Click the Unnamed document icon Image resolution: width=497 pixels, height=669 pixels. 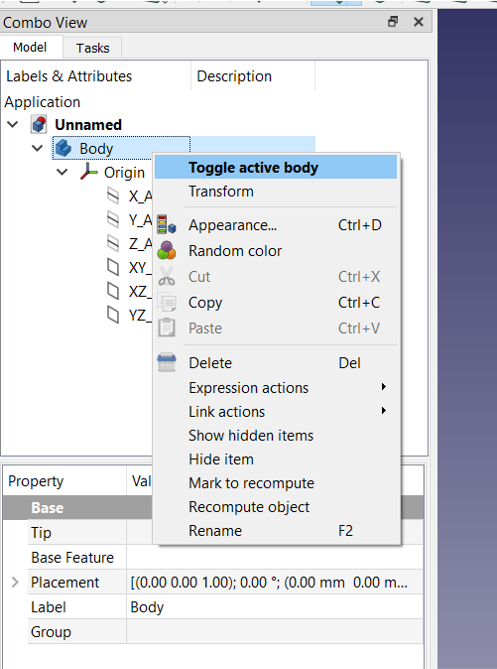click(x=39, y=125)
